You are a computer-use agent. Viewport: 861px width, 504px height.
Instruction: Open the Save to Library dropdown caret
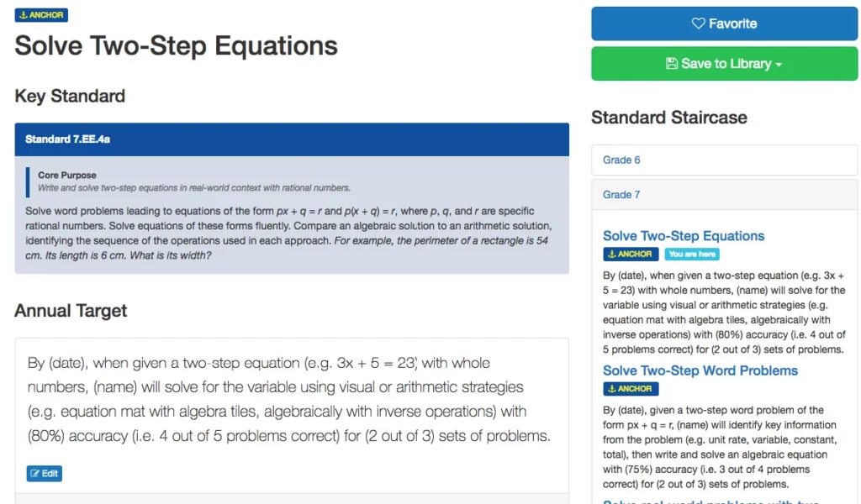pos(779,65)
